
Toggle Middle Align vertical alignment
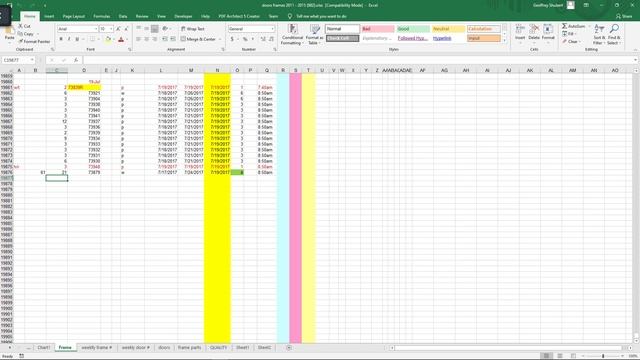click(147, 29)
